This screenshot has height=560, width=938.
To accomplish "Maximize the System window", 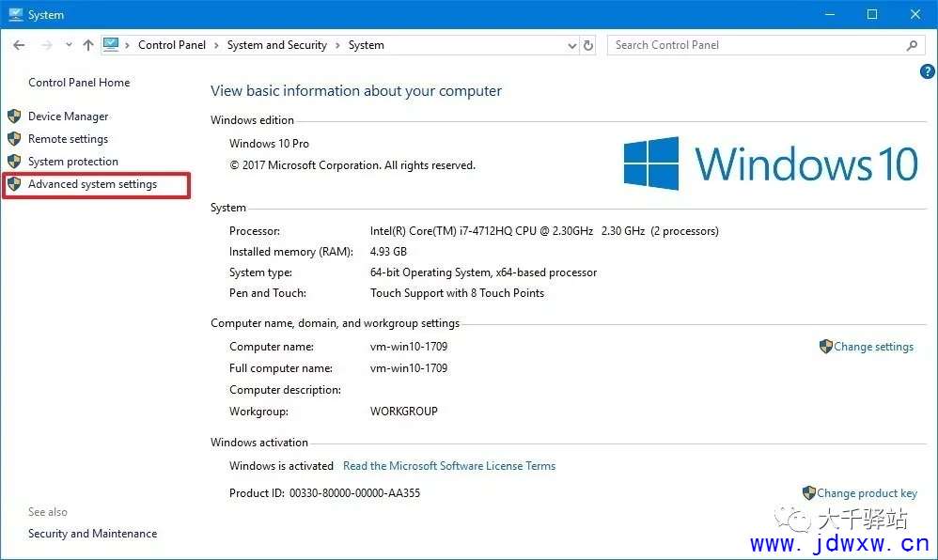I will point(872,14).
